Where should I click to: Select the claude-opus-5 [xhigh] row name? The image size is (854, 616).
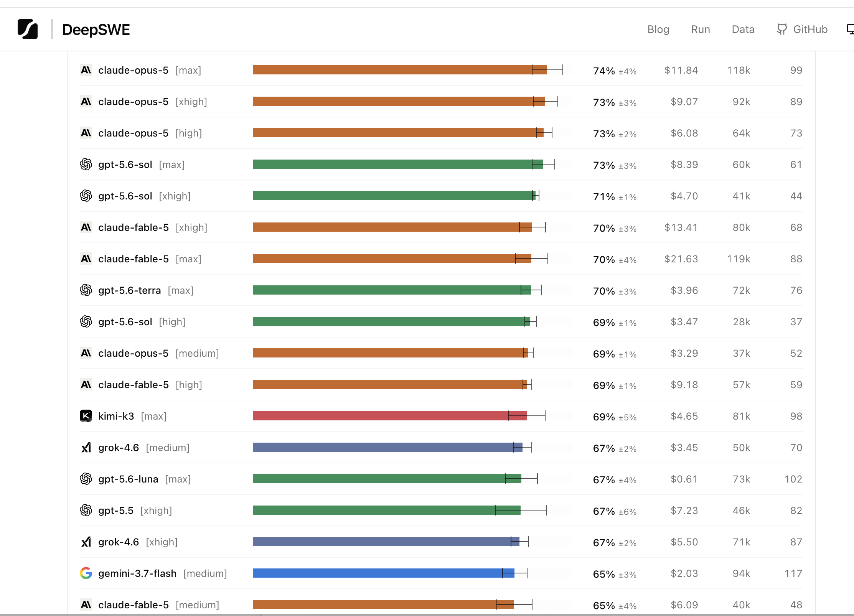(x=152, y=102)
